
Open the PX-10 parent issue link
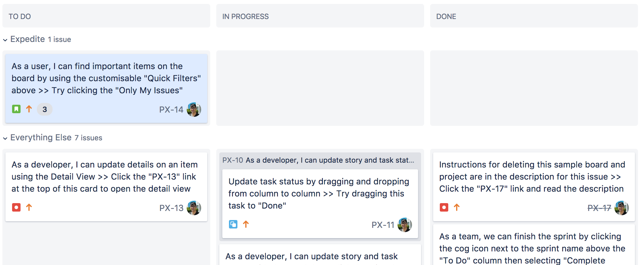[x=233, y=160]
